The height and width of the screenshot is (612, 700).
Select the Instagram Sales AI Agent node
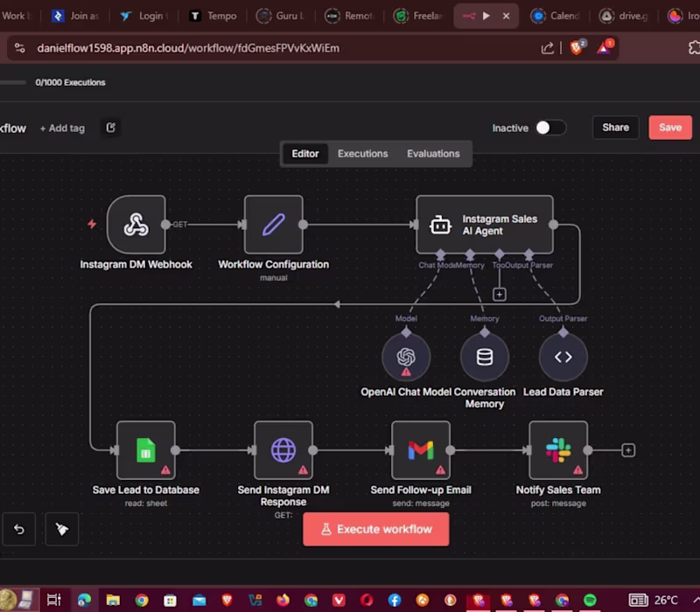(x=485, y=225)
